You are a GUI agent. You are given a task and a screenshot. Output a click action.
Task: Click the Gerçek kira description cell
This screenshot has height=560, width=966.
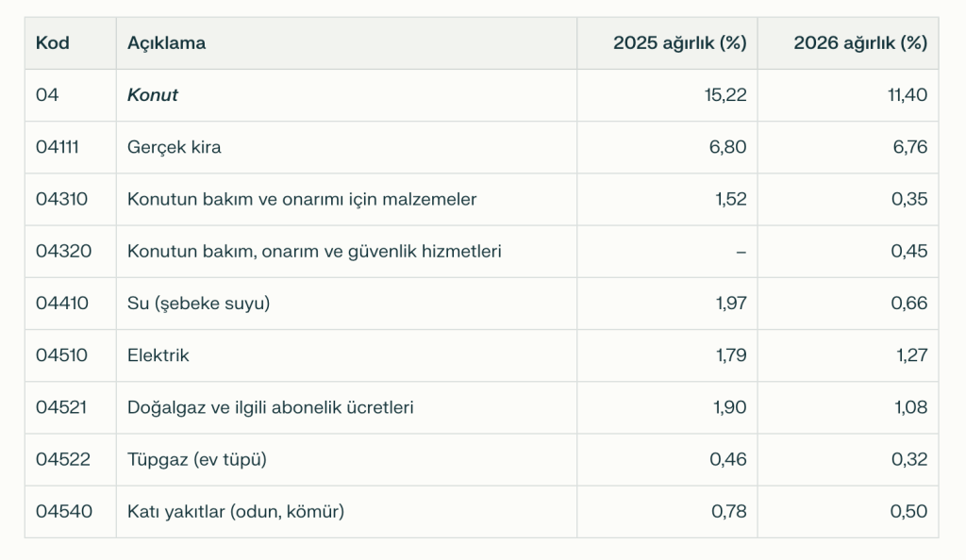175,147
